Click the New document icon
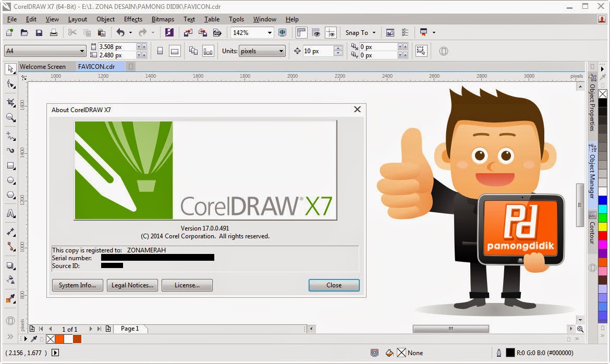 point(9,33)
